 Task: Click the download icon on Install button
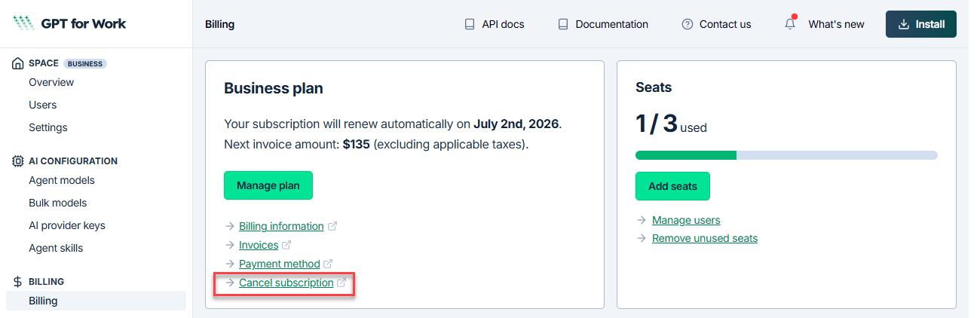[x=904, y=24]
